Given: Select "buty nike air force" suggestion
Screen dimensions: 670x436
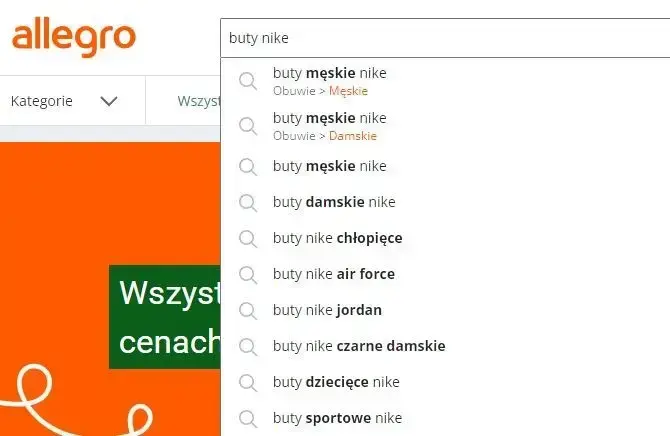Looking at the screenshot, I should pos(334,274).
